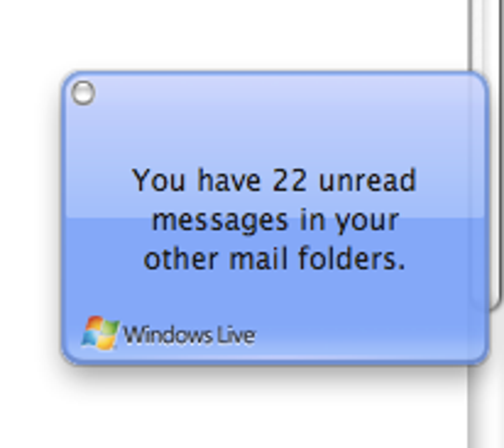Click the "messages in your" text line

(x=275, y=221)
